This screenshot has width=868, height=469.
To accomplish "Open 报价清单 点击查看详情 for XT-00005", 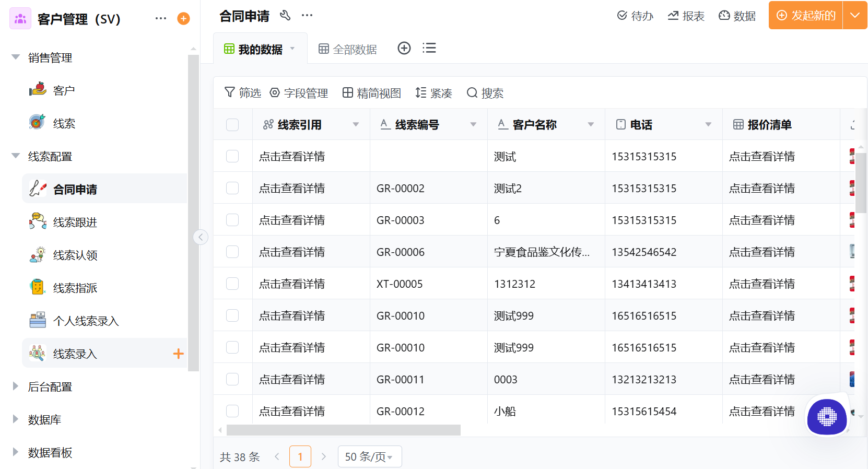I will (x=762, y=284).
